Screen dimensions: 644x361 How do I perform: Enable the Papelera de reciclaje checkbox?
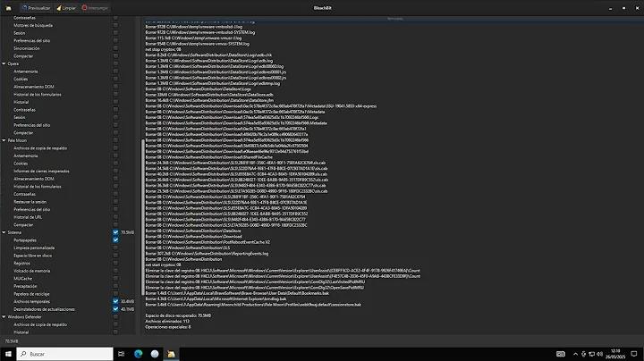pyautogui.click(x=115, y=294)
